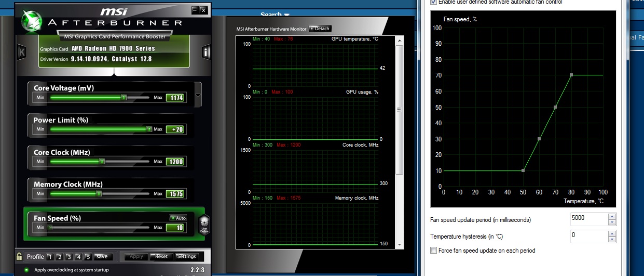The height and width of the screenshot is (276, 644).
Task: Select fan curve point at 50°C
Action: (x=523, y=170)
